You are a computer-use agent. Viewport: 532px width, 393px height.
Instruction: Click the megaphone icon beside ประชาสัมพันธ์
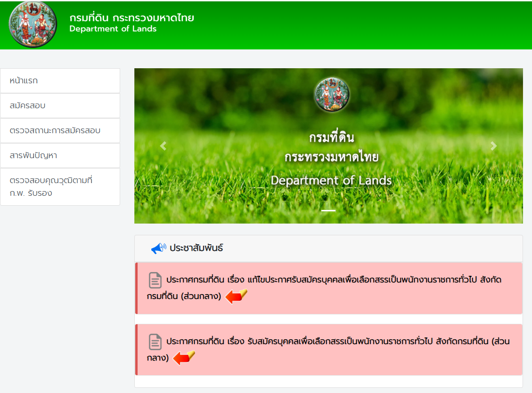coord(158,248)
